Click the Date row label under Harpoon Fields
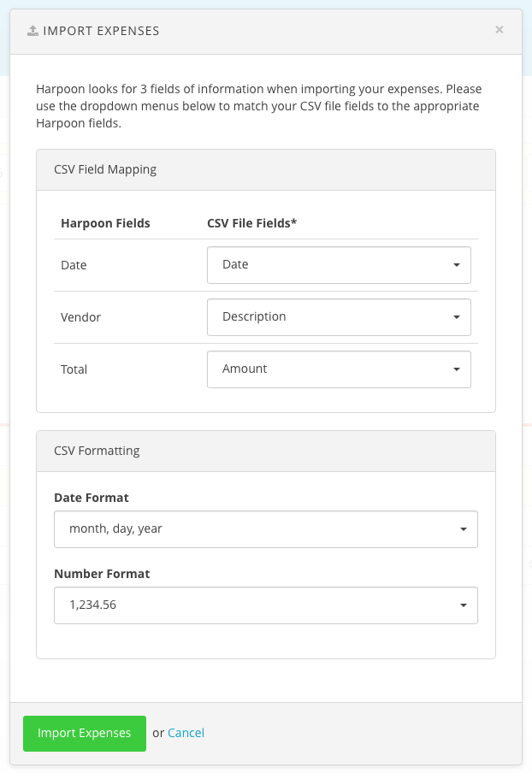 tap(74, 265)
